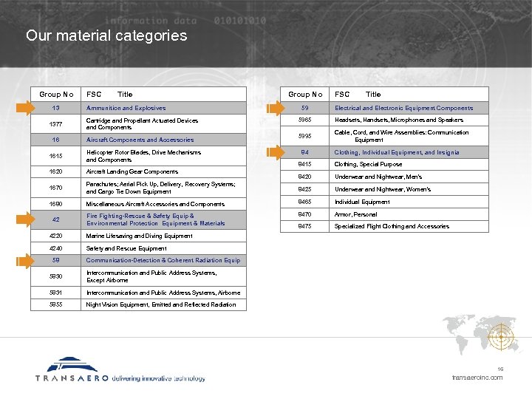The width and height of the screenshot is (532, 399).
Task: Select the 'Our material categories' title
Action: pos(106,35)
